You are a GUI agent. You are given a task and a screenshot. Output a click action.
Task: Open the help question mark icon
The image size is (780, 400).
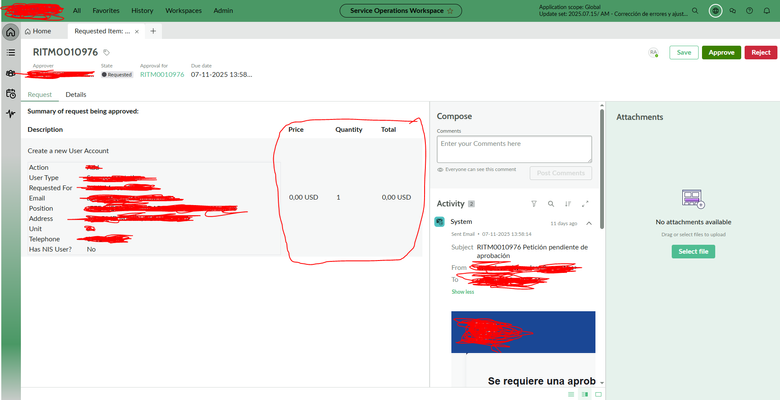coord(749,10)
